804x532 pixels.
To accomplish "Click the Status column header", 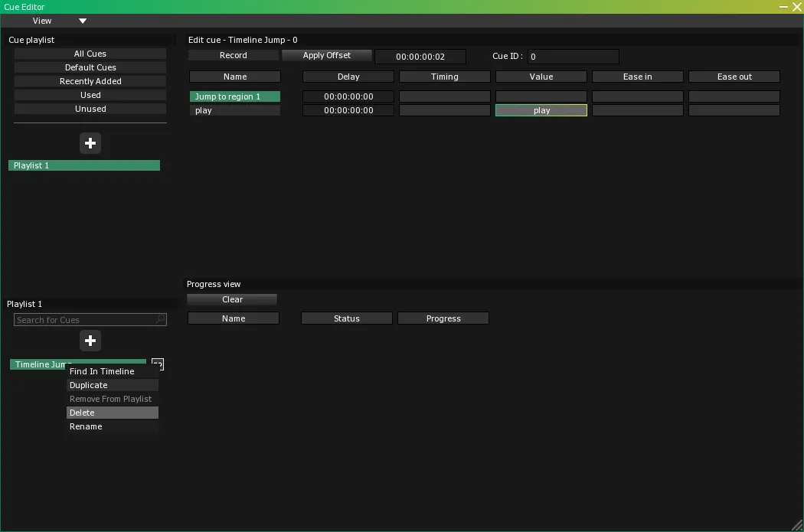I will pyautogui.click(x=347, y=318).
